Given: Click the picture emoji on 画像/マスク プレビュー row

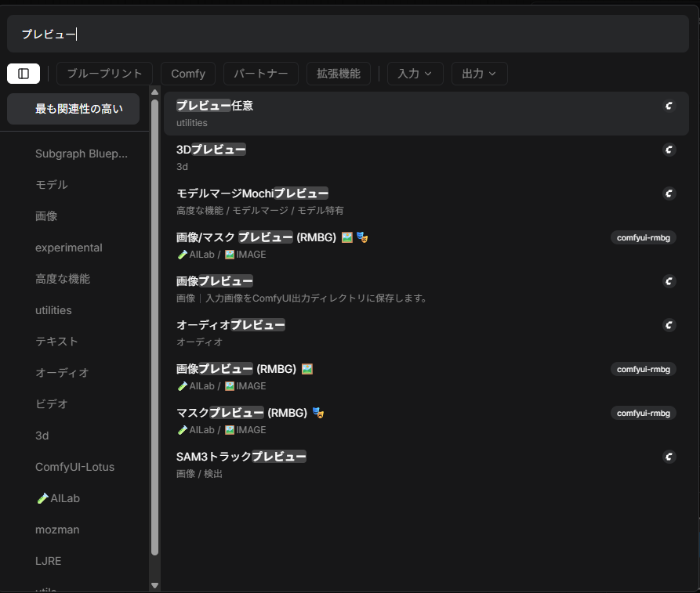Looking at the screenshot, I should [347, 237].
